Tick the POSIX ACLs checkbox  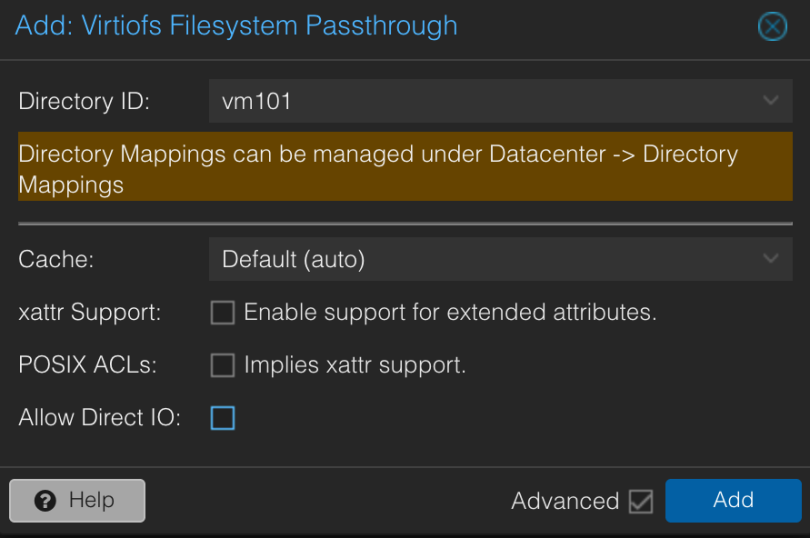tap(222, 366)
